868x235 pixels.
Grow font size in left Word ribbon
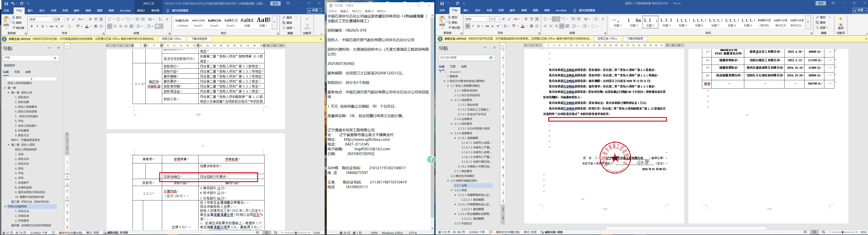pyautogui.click(x=68, y=19)
